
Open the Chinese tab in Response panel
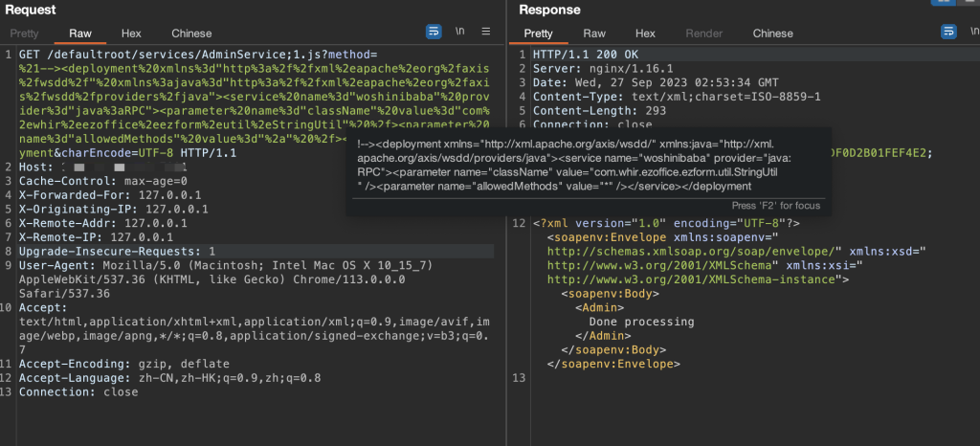tap(773, 33)
